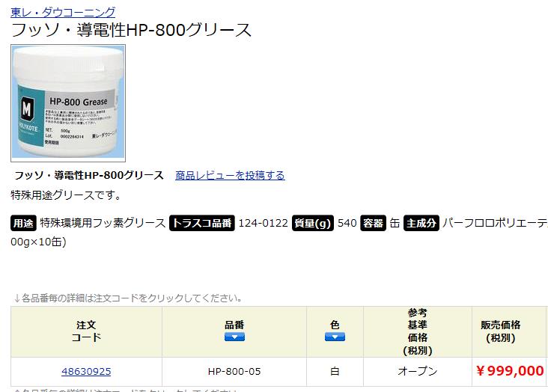This screenshot has width=548, height=392.
Task: Click the bold product name beside the review link
Action: click(x=89, y=175)
